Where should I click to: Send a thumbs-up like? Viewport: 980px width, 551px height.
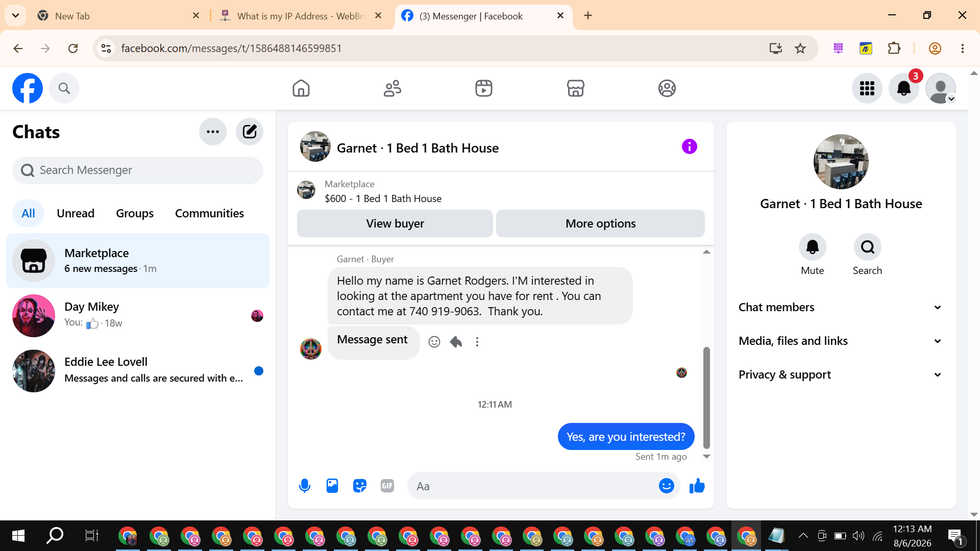[x=697, y=486]
